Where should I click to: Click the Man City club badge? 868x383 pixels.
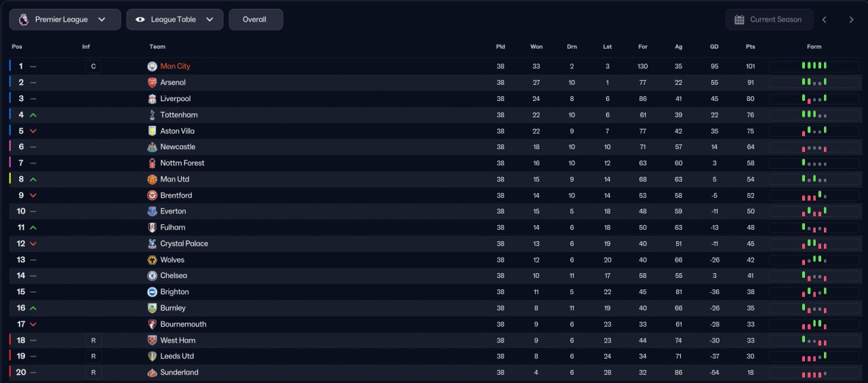tap(152, 66)
